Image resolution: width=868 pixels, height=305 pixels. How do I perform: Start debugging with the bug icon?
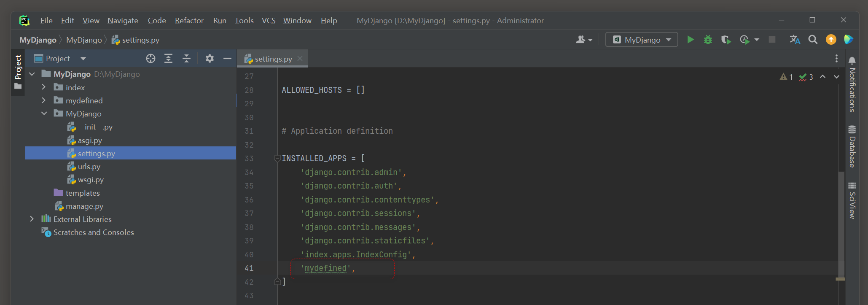coord(708,40)
